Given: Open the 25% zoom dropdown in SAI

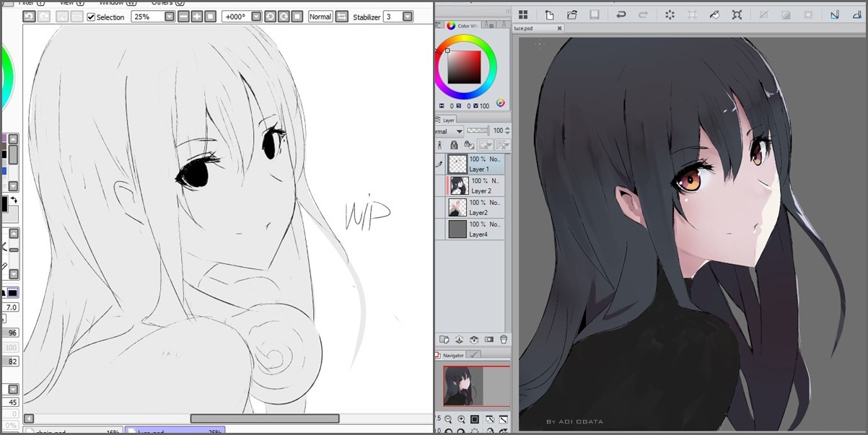Looking at the screenshot, I should [x=170, y=16].
